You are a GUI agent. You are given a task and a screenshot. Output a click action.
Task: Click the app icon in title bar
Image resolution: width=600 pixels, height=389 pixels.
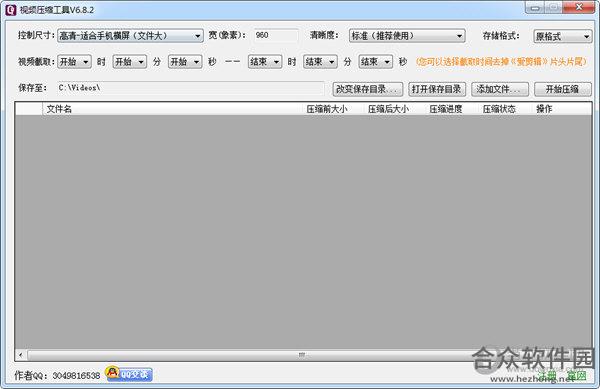(11, 10)
